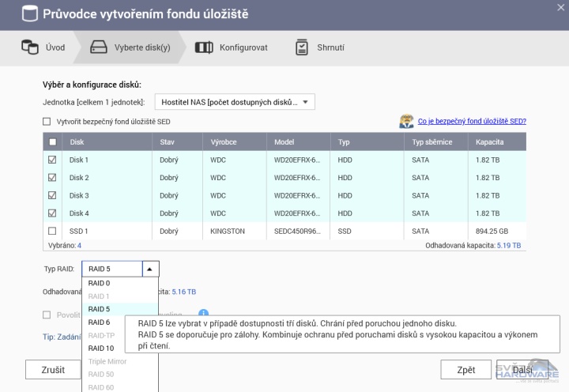Open the Hostitel NAS unit dropdown
The height and width of the screenshot is (392, 569).
point(235,102)
